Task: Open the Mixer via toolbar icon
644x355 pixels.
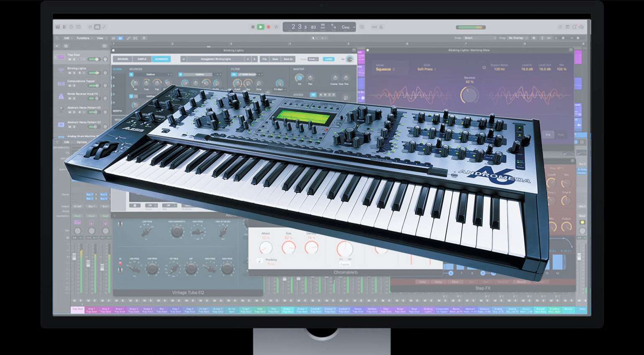Action: (x=97, y=27)
